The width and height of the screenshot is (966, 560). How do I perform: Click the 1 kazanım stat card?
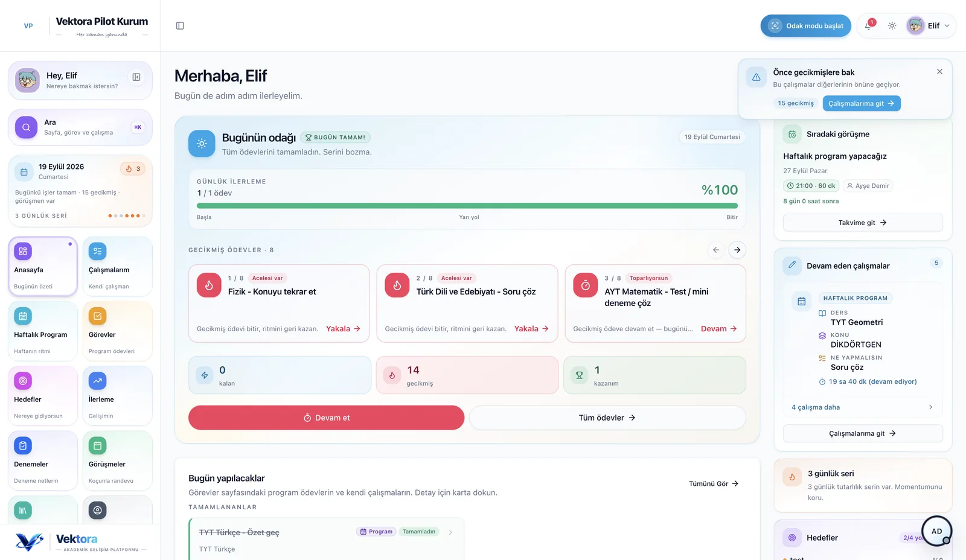tap(654, 375)
